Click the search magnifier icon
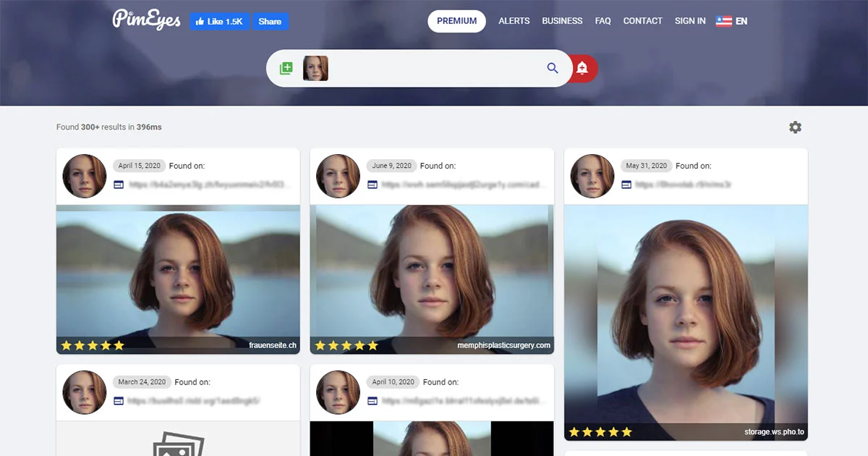 [x=552, y=67]
